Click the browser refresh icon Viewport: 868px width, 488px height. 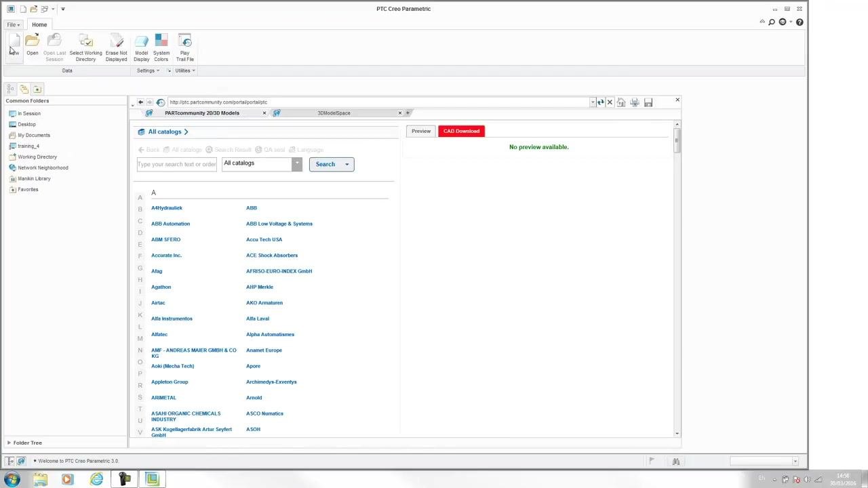600,102
